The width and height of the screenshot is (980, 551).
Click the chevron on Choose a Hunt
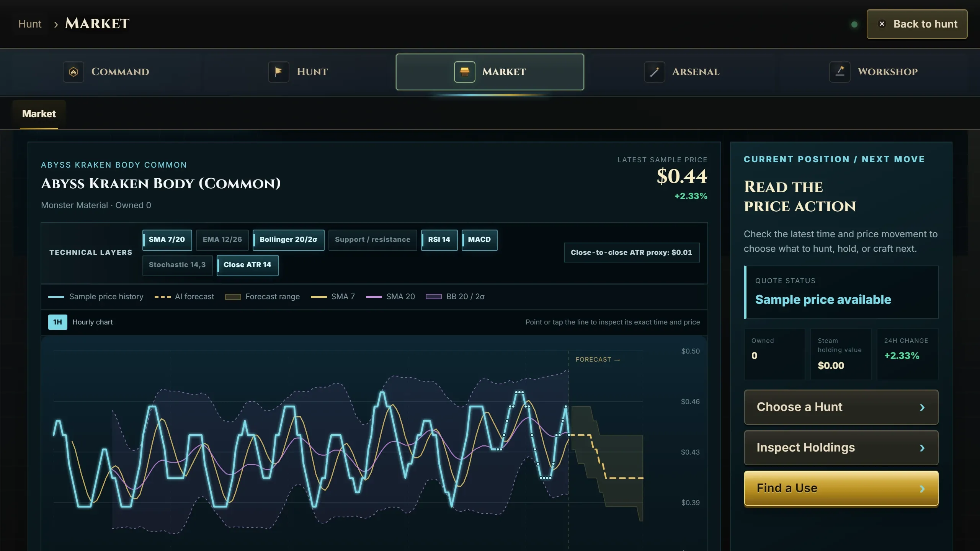click(x=922, y=408)
